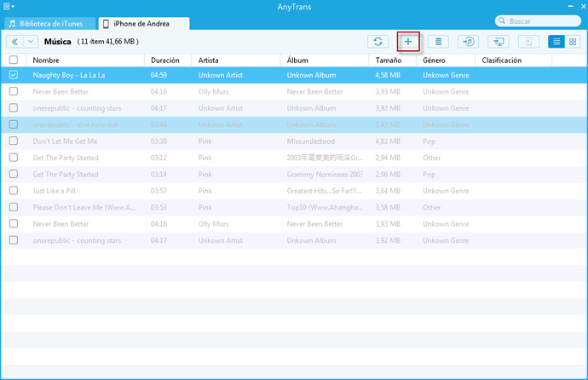The height and width of the screenshot is (380, 588).
Task: Uncheck the Naughty Boy - La La La checkbox
Action: point(14,75)
